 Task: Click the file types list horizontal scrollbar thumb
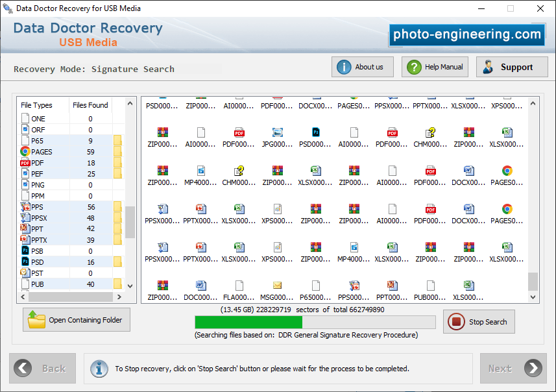pyautogui.click(x=71, y=297)
